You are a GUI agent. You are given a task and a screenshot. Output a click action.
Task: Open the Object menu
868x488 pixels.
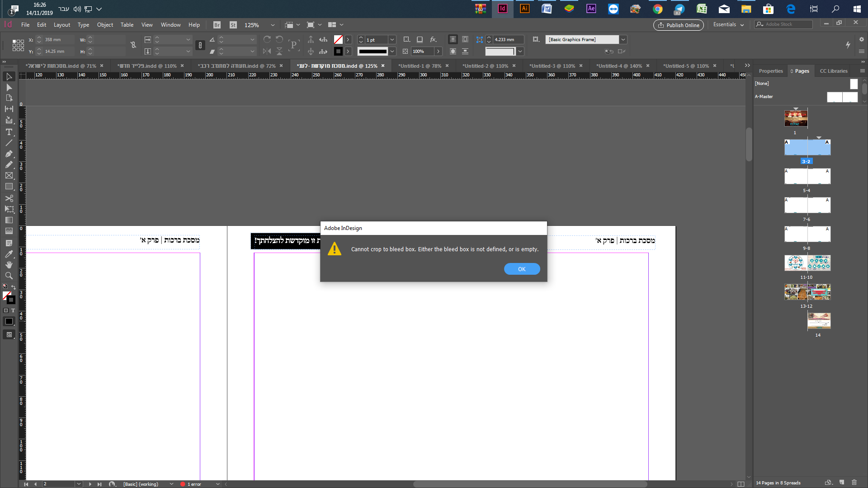click(x=105, y=25)
